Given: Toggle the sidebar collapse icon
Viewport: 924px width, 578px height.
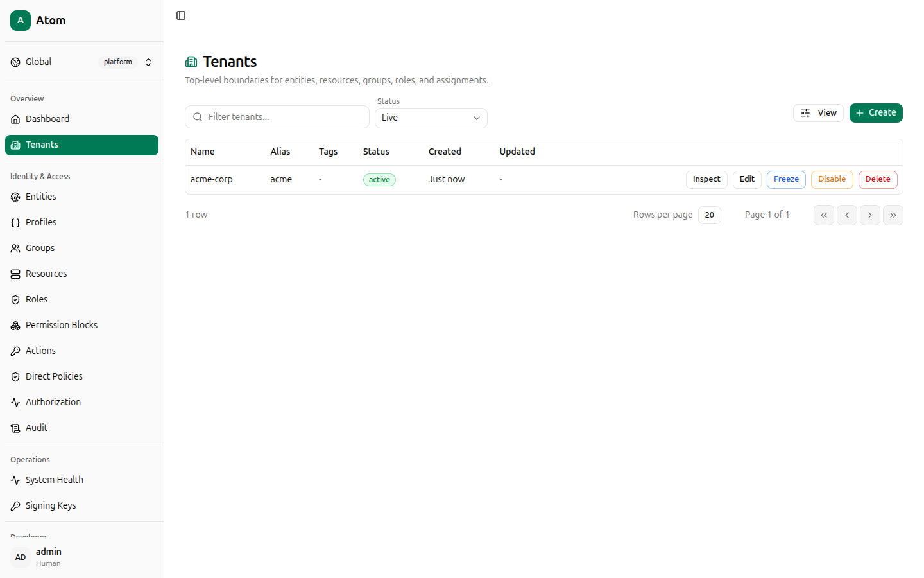Looking at the screenshot, I should (x=181, y=15).
